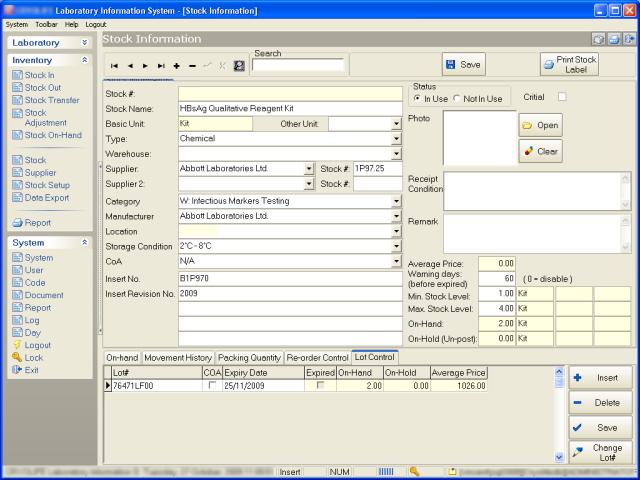Open Stock In from Inventory sidebar
The image size is (640, 480).
point(39,75)
